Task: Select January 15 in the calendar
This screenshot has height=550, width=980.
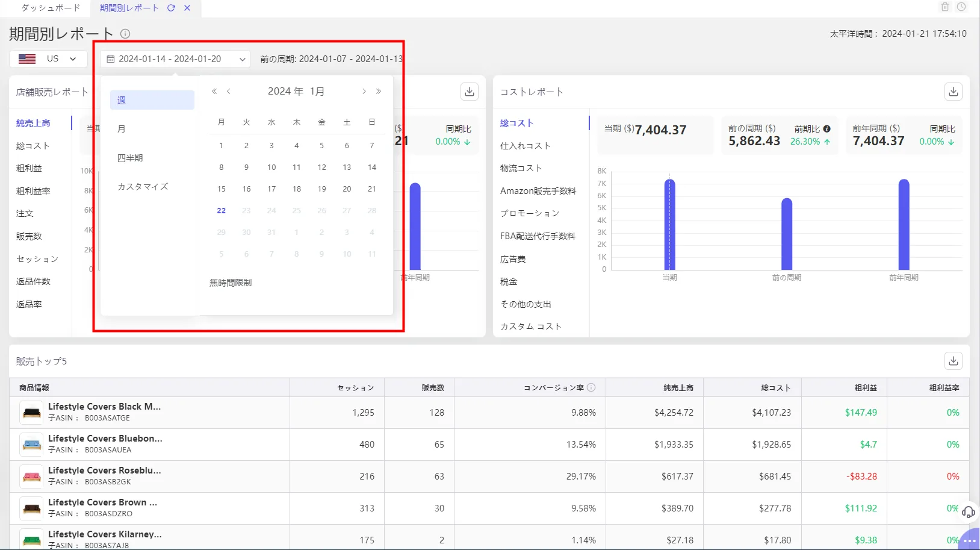Action: click(x=222, y=189)
